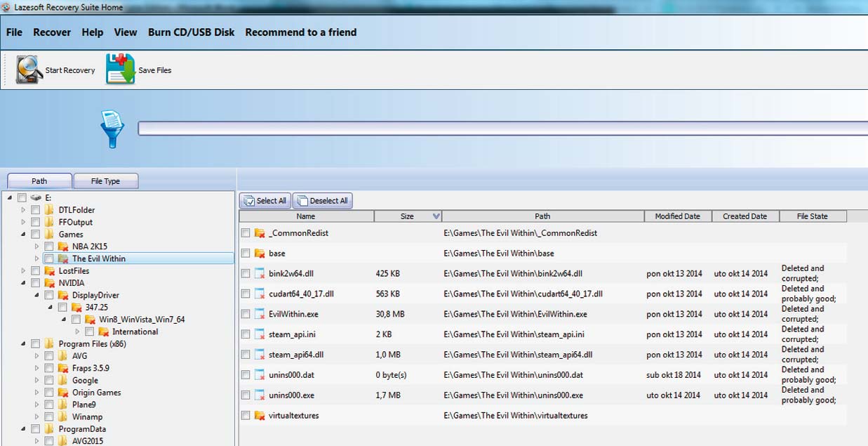The width and height of the screenshot is (868, 446).
Task: Tick the virtualtextures folder checkbox
Action: point(246,416)
